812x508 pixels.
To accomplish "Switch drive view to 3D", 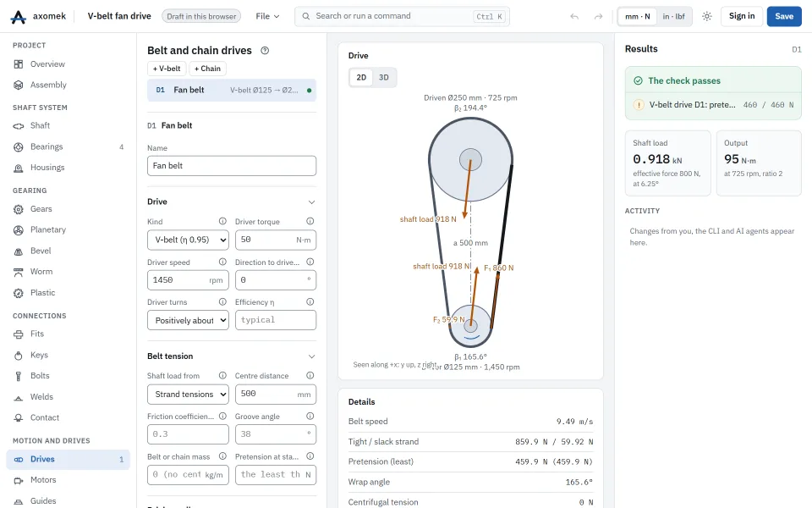I will pyautogui.click(x=384, y=77).
